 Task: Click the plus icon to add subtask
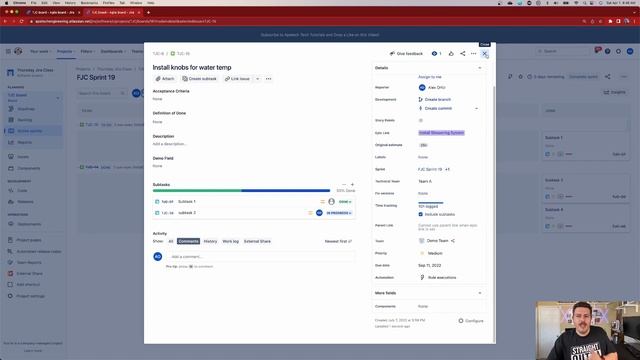[x=353, y=184]
